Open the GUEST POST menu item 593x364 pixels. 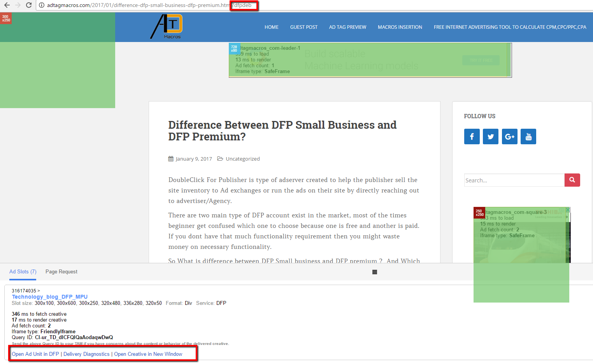point(304,27)
